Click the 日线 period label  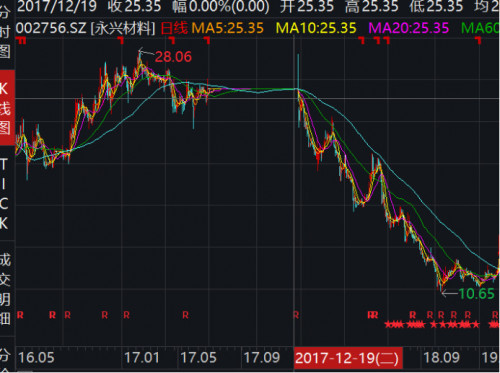pyautogui.click(x=174, y=28)
